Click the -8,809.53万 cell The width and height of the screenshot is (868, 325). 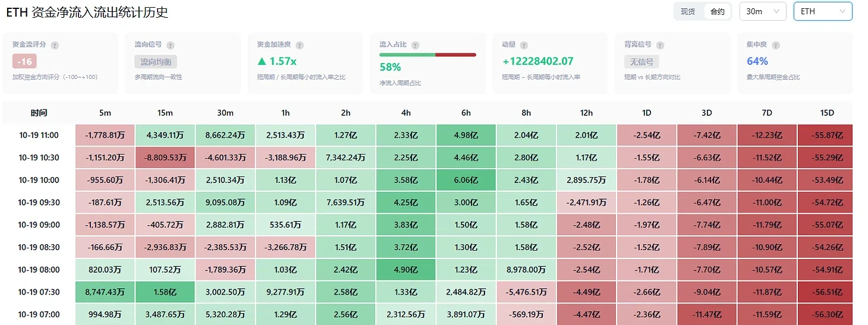[165, 157]
